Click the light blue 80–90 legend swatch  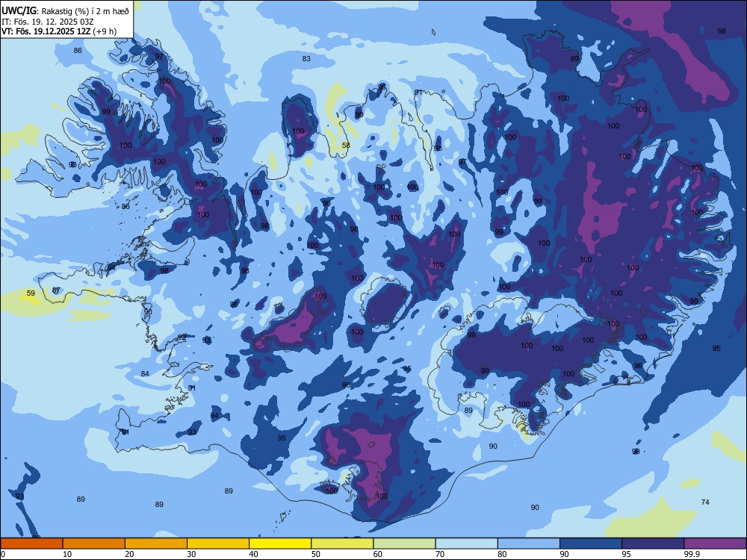529,544
